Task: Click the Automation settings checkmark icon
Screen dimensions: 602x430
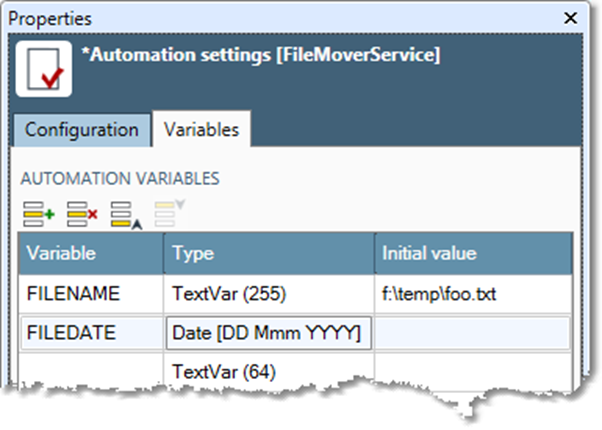Action: coord(43,69)
